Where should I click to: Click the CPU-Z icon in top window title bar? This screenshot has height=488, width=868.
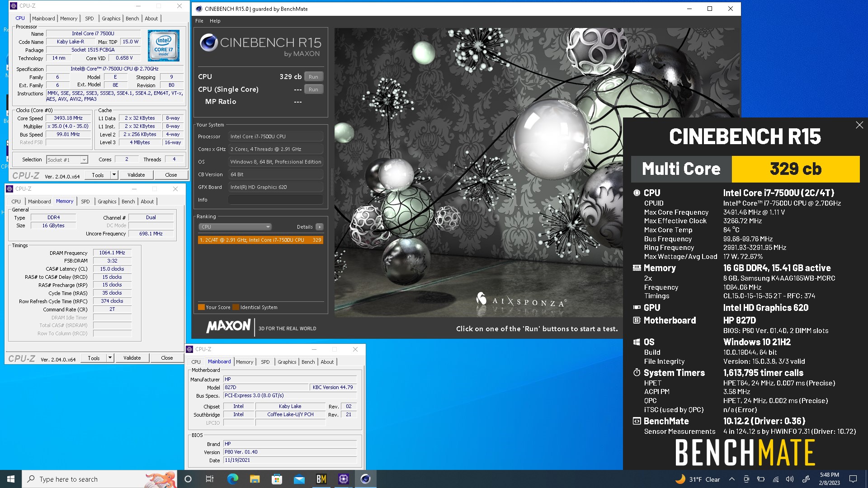pos(13,6)
